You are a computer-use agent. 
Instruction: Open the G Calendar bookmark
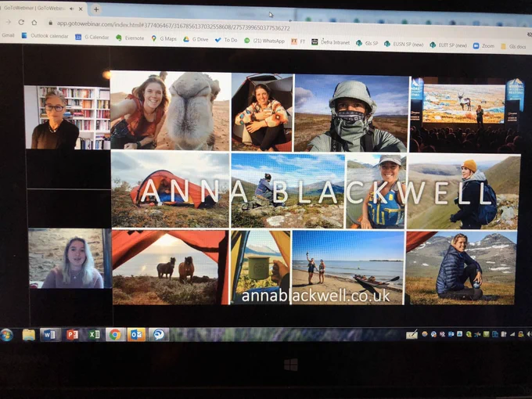[x=92, y=38]
